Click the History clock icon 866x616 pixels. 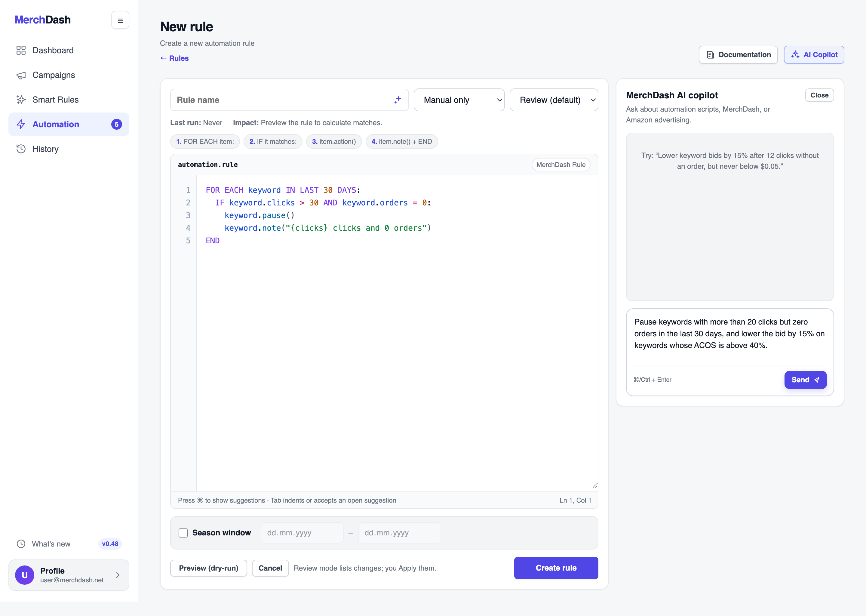tap(21, 149)
